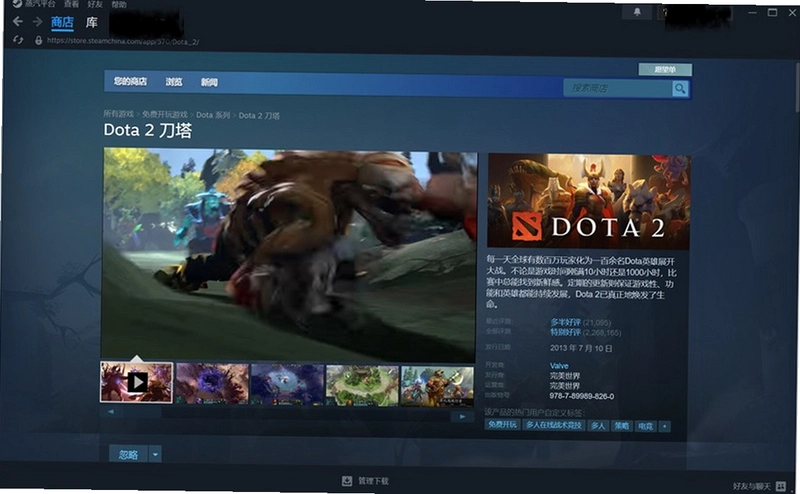Open the Valve developer link

point(559,366)
